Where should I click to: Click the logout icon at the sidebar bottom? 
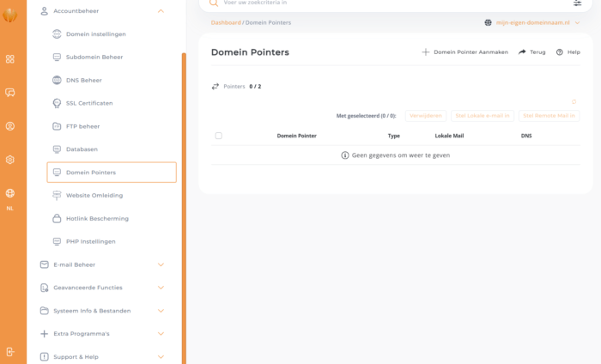(x=10, y=352)
